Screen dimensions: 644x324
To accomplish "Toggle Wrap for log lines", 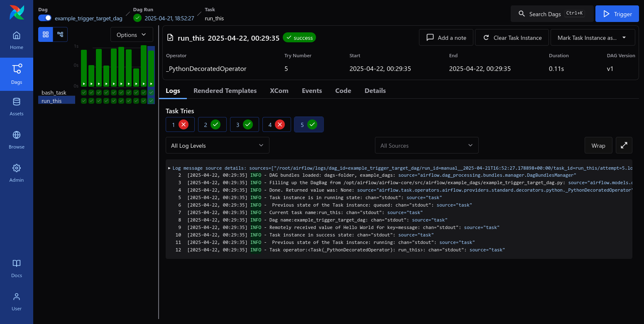I will 598,146.
